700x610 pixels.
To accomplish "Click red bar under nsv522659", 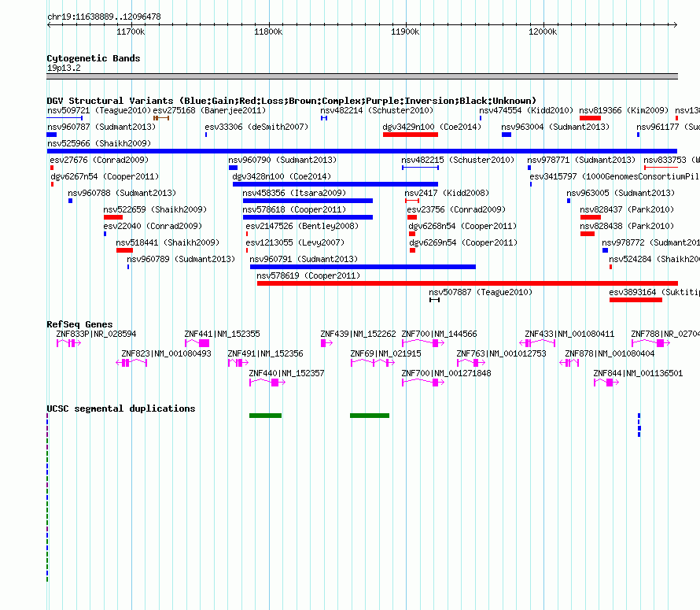I will 113,217.
